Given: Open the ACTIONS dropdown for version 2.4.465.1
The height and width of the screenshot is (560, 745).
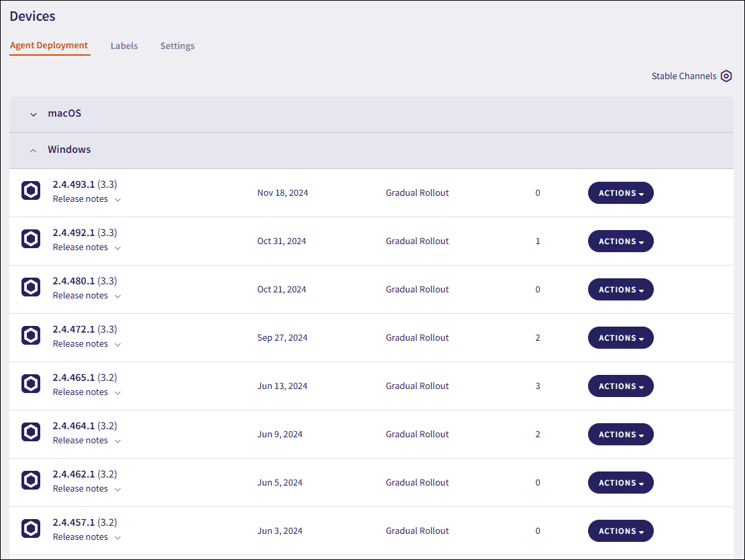Looking at the screenshot, I should (x=620, y=386).
